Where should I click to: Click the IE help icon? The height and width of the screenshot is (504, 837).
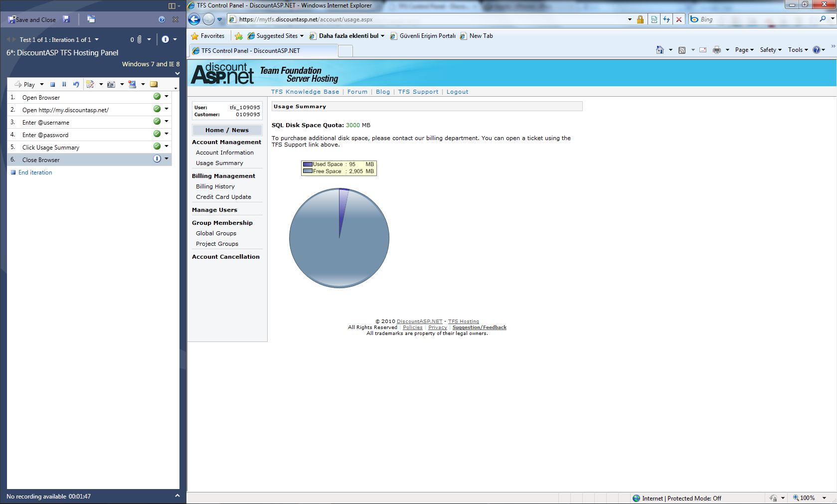[x=817, y=50]
